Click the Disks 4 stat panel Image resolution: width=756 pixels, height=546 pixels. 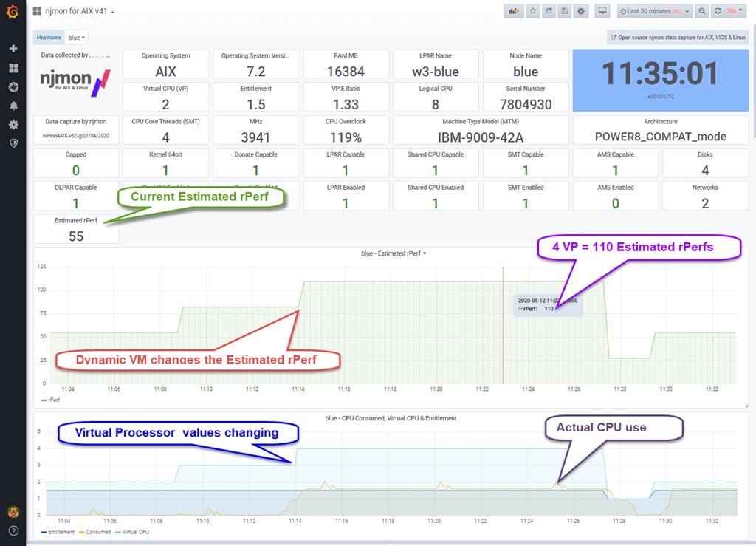tap(705, 163)
